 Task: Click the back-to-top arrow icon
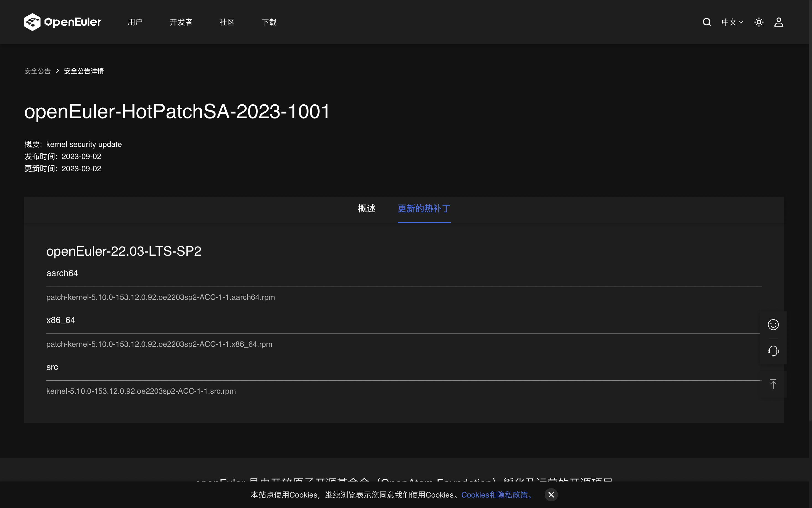point(773,384)
